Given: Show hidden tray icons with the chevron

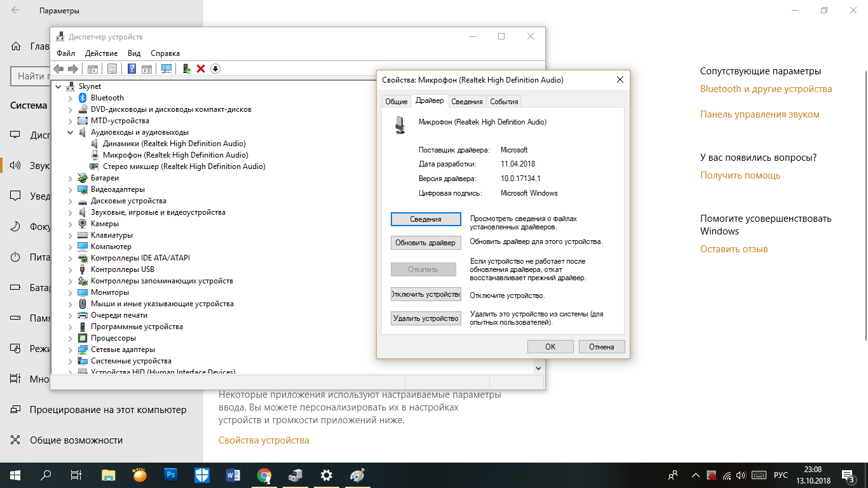Looking at the screenshot, I should pos(696,475).
